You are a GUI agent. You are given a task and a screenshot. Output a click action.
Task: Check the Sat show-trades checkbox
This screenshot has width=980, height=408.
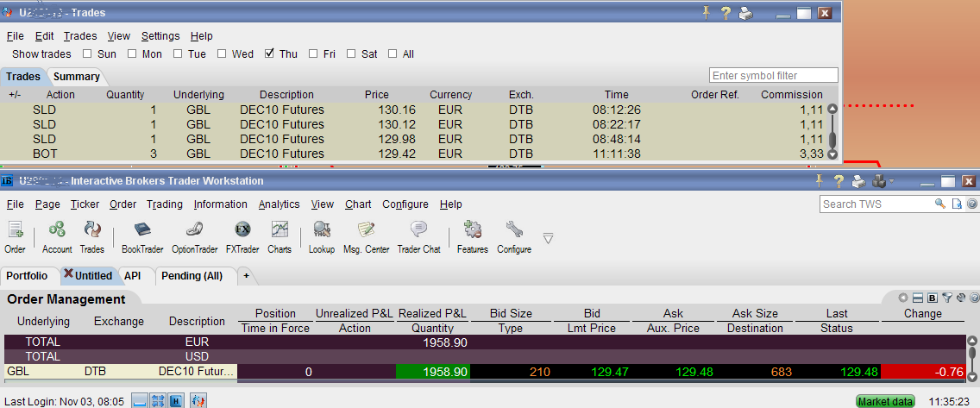(x=351, y=53)
